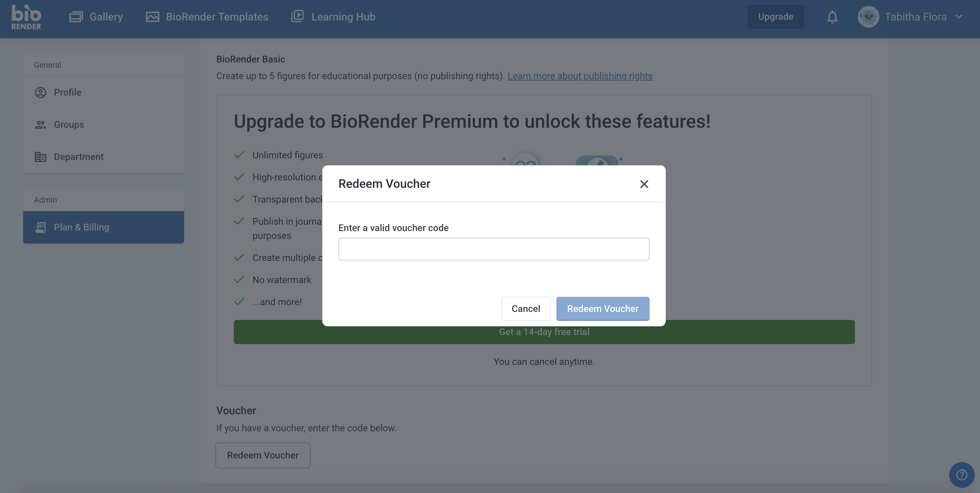Start a 14-day free trial
The image size is (980, 493).
tap(544, 332)
